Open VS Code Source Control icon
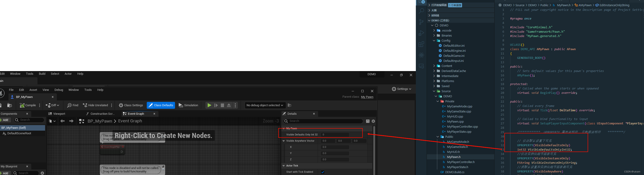Viewport: 644px width, 175px height. point(422,22)
